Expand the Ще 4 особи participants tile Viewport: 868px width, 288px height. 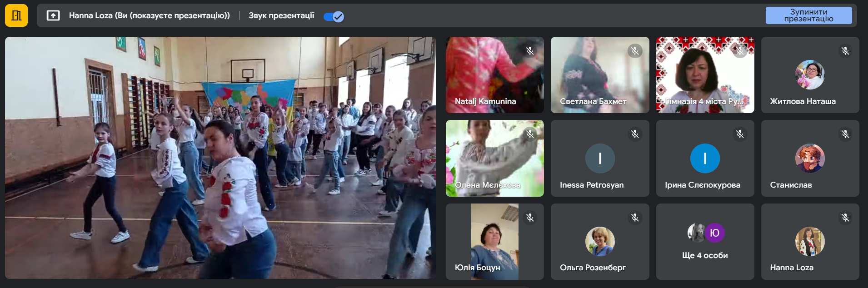click(x=705, y=242)
